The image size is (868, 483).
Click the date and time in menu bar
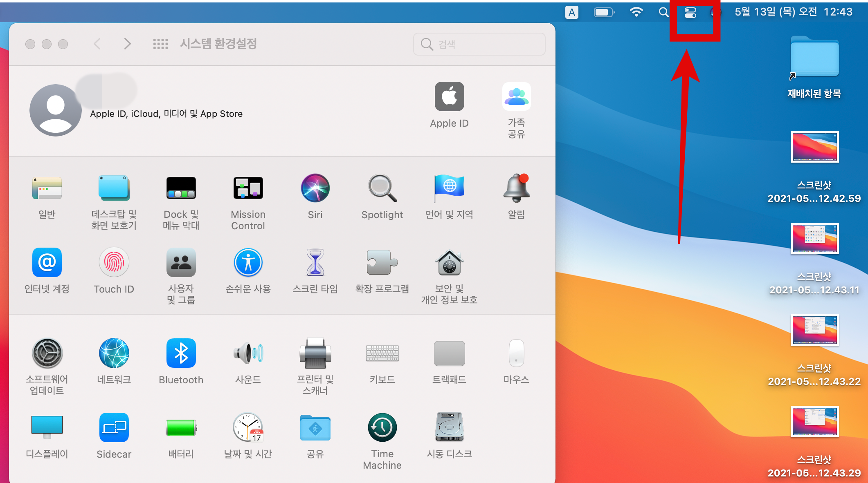click(793, 12)
